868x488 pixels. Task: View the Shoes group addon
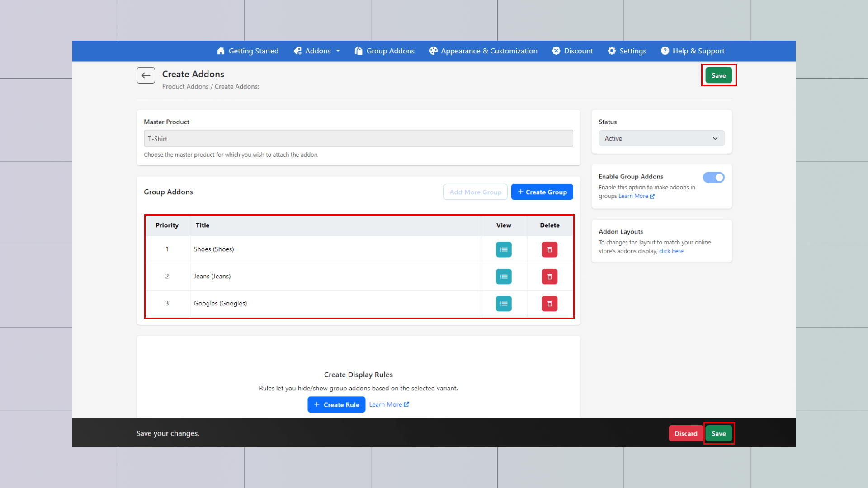(504, 249)
